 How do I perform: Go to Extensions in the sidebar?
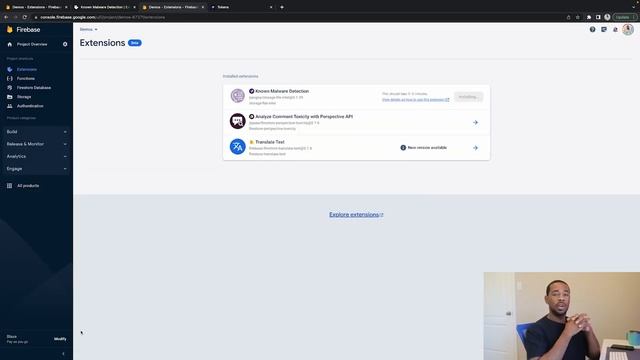click(x=27, y=69)
